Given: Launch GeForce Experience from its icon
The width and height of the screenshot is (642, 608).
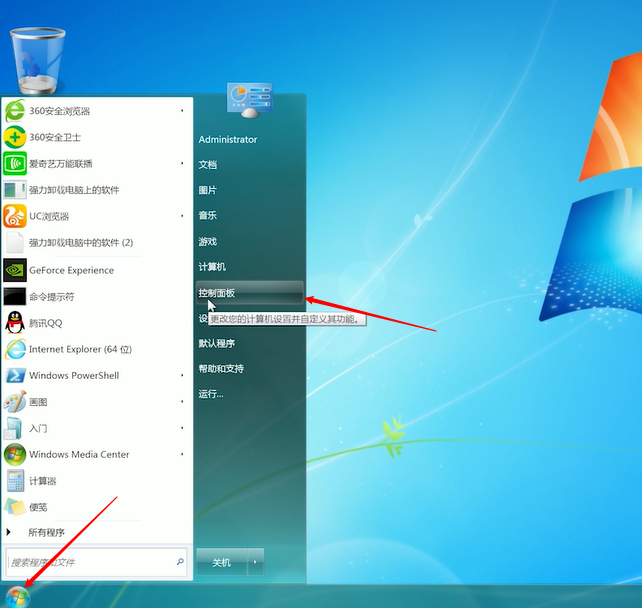Looking at the screenshot, I should point(15,270).
